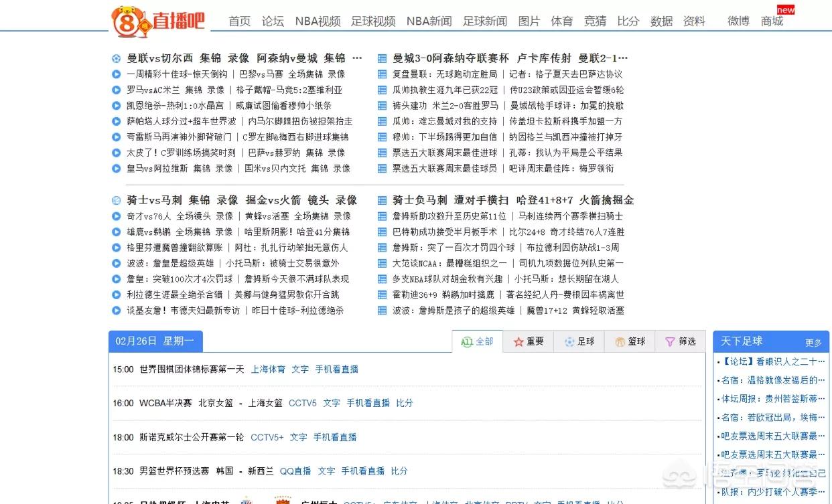This screenshot has width=832, height=504.
Task: Open CCTV5+ stream for 斯诺克威尔士公开赛
Action: tap(267, 437)
